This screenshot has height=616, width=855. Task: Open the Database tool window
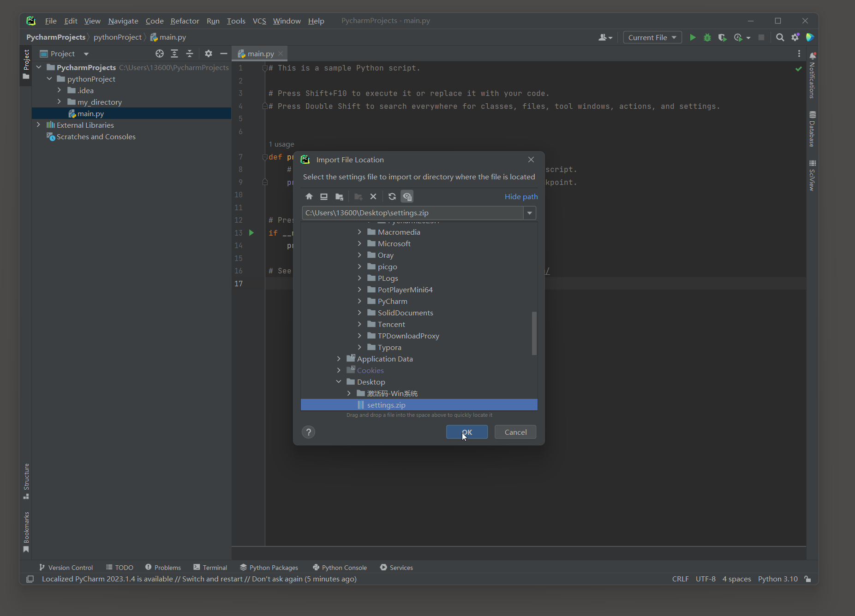point(812,129)
